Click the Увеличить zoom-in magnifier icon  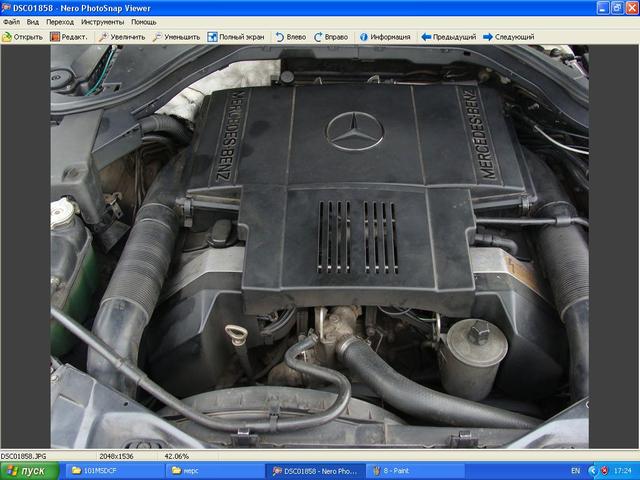point(103,37)
